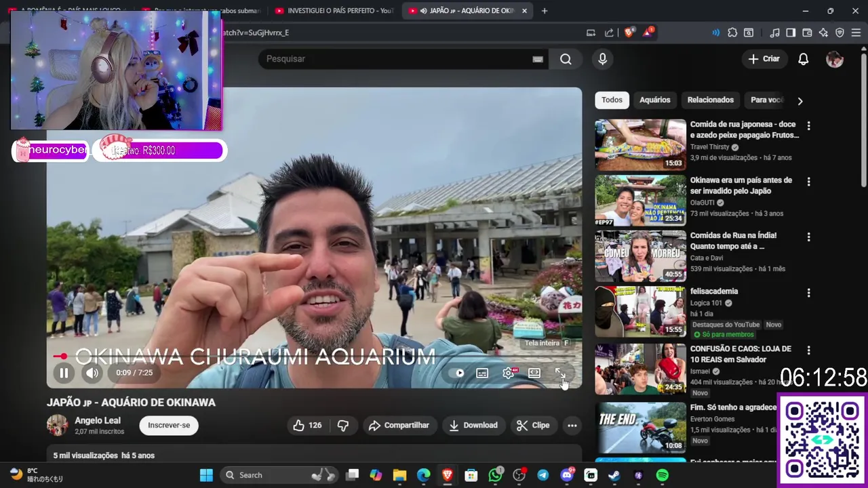Click the Download button

coord(474,425)
